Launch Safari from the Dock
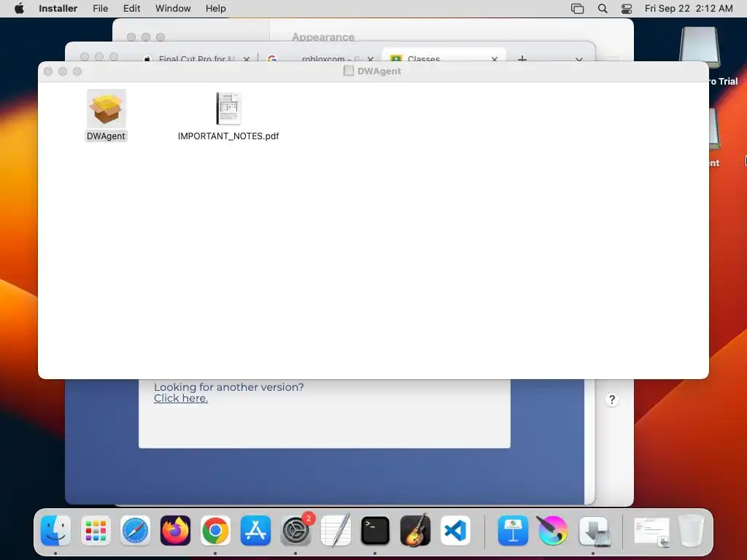Viewport: 747px width, 560px height. coord(135,531)
